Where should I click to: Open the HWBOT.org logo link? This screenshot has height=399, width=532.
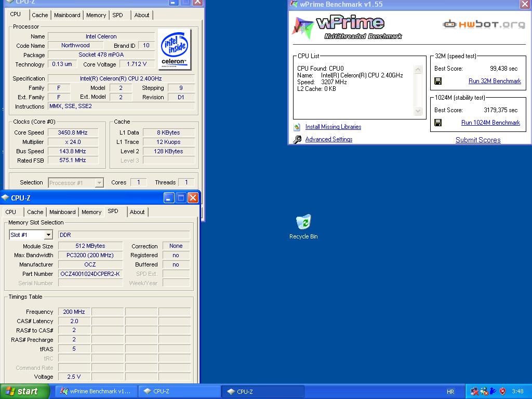coord(484,24)
